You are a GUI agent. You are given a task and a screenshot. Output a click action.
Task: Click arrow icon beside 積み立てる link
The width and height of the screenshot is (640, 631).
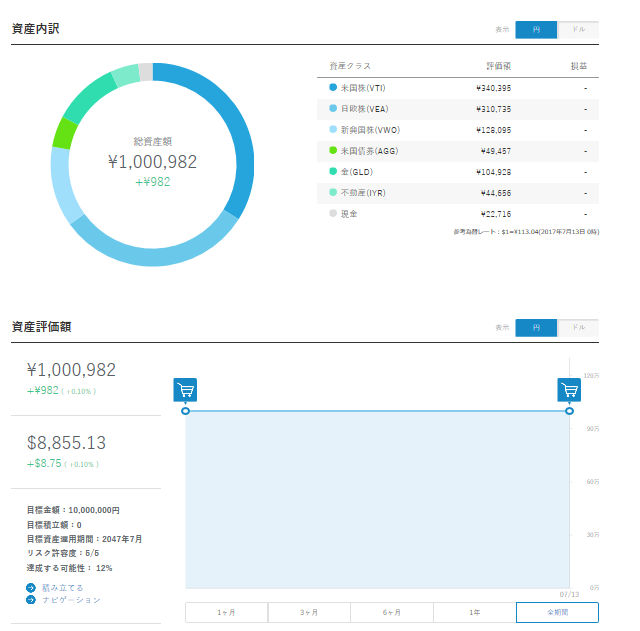31,588
